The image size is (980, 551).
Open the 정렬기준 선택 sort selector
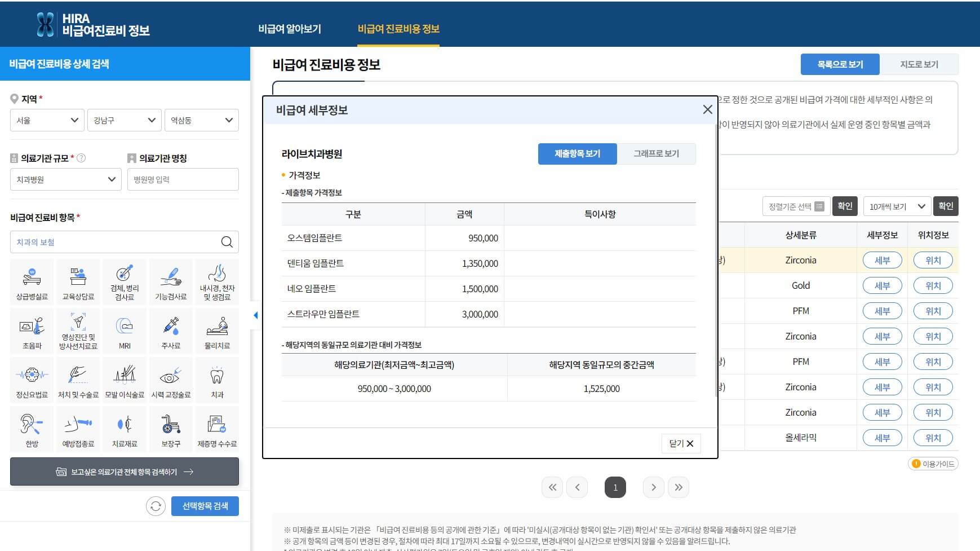(x=796, y=206)
